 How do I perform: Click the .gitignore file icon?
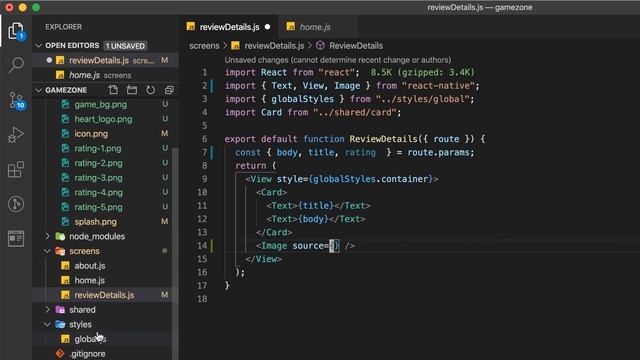(x=60, y=354)
